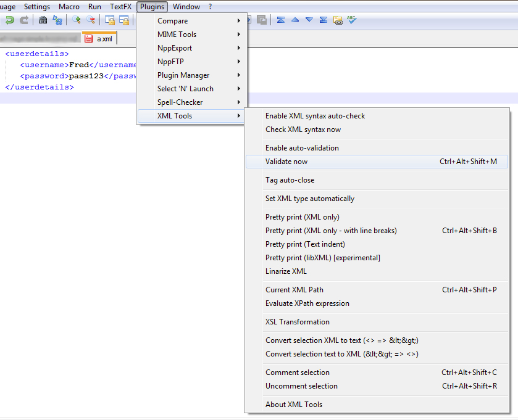Open Find with the binoculars icon
Screen dimensions: 518x420
(43, 20)
